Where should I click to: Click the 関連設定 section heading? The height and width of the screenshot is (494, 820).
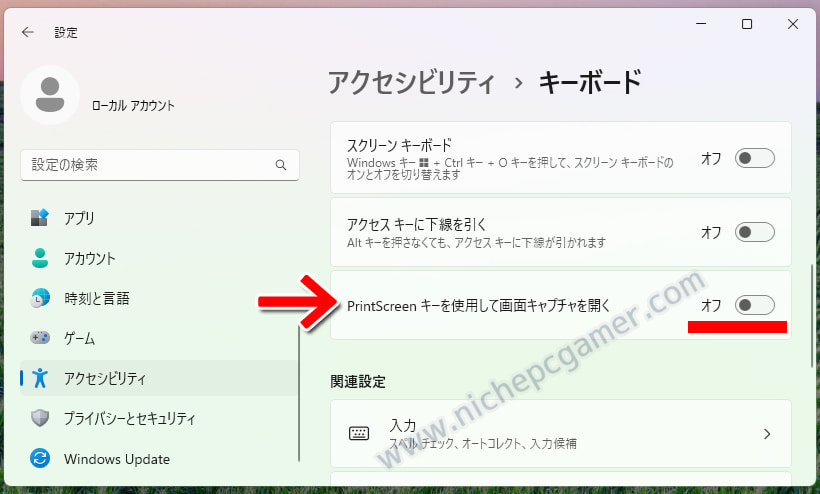[x=358, y=382]
